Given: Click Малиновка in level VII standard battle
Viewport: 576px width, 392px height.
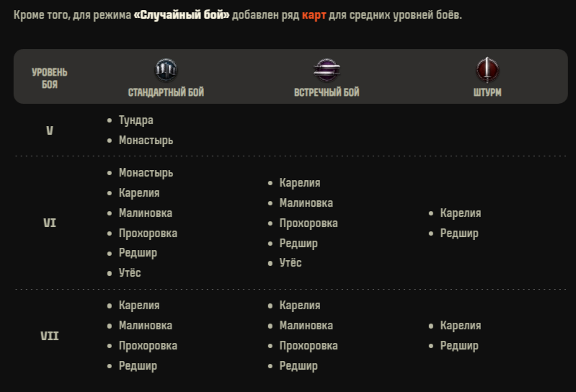Looking at the screenshot, I should [146, 326].
